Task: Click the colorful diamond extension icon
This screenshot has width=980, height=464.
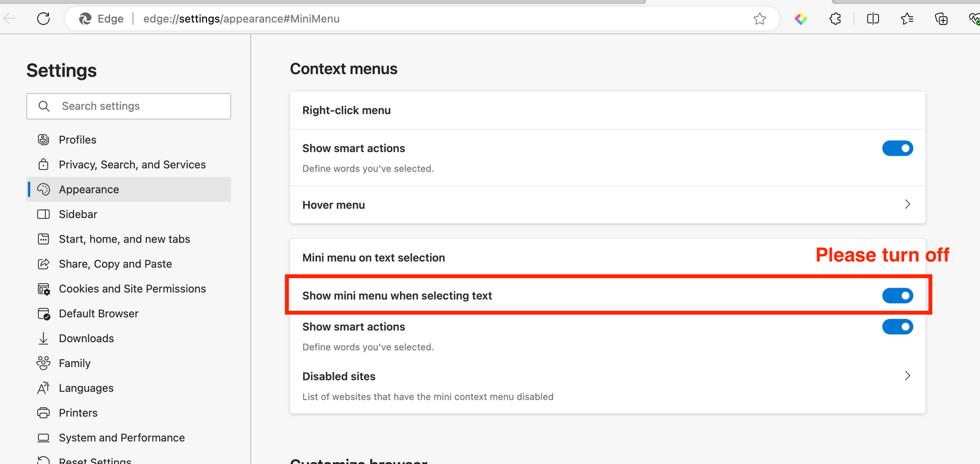Action: click(801, 18)
